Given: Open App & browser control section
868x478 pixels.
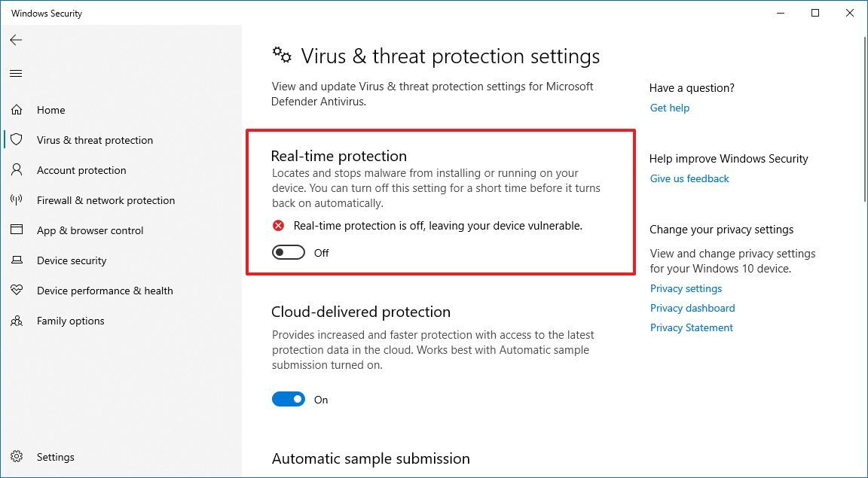Looking at the screenshot, I should click(17, 230).
